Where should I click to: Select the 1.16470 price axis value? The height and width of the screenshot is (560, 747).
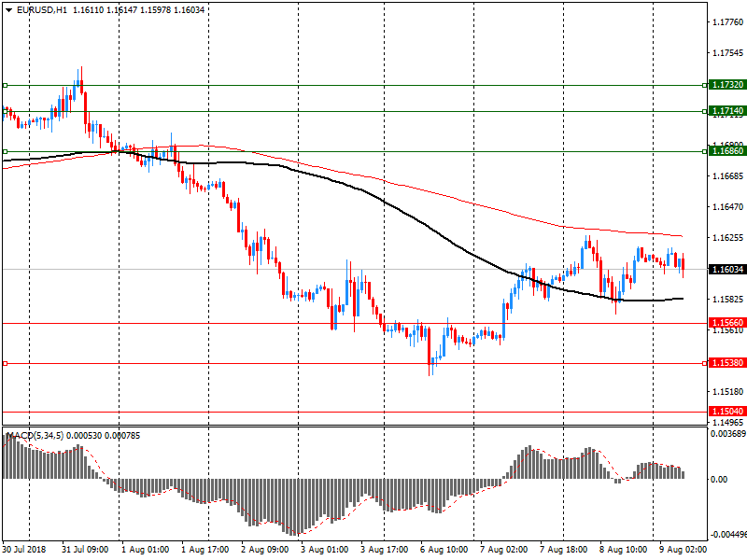coord(727,206)
